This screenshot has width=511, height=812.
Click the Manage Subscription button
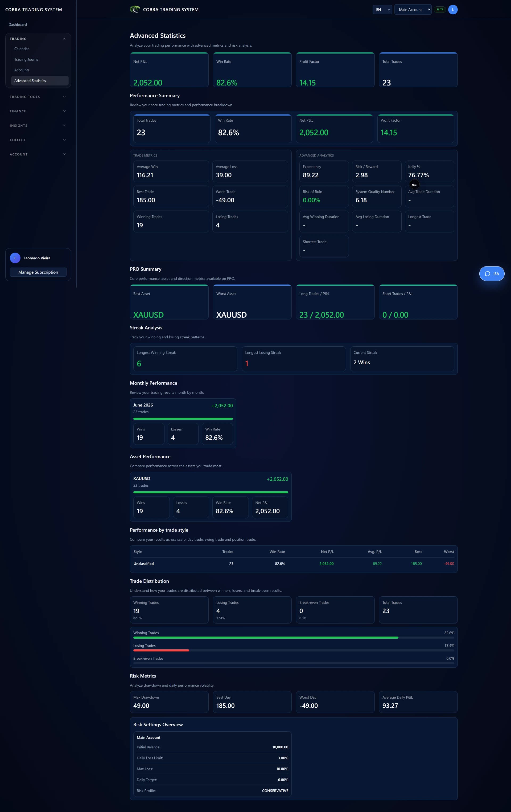(38, 272)
